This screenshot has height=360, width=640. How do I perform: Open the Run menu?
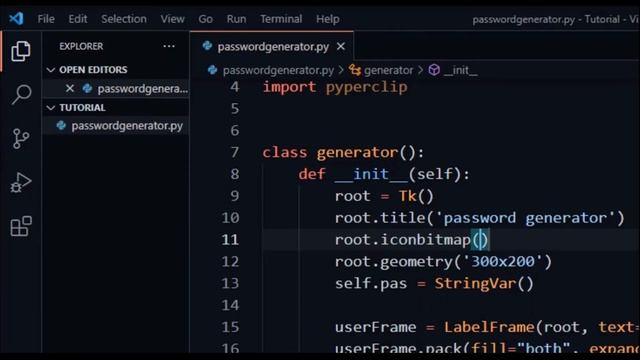pos(236,19)
